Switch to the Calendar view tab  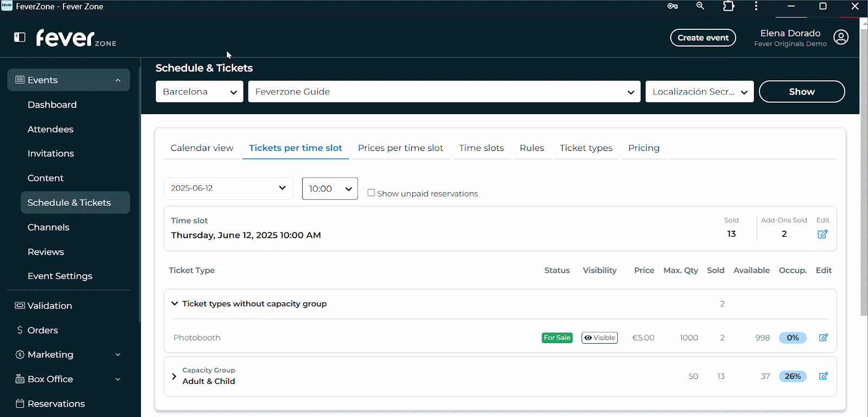tap(202, 148)
